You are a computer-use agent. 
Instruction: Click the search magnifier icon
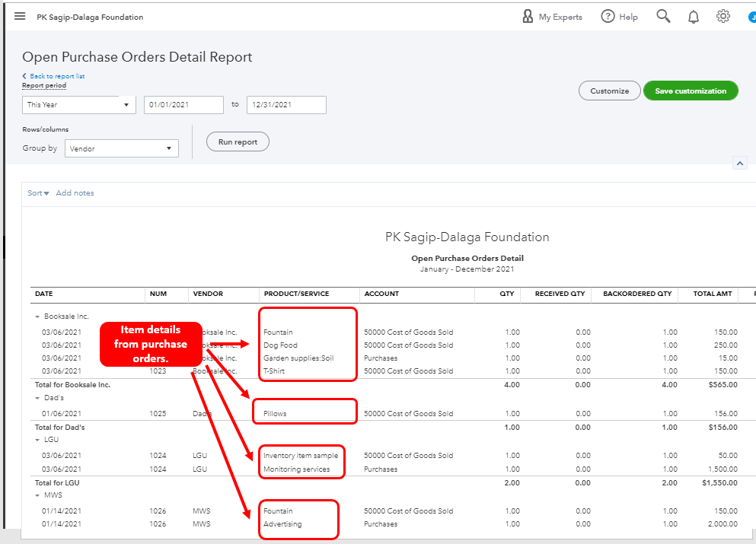[x=663, y=17]
